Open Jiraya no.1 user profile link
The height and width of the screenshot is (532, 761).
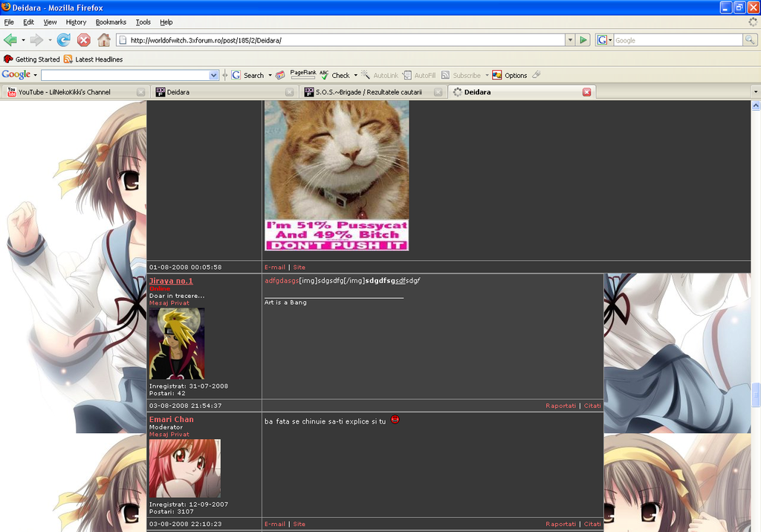tap(171, 281)
